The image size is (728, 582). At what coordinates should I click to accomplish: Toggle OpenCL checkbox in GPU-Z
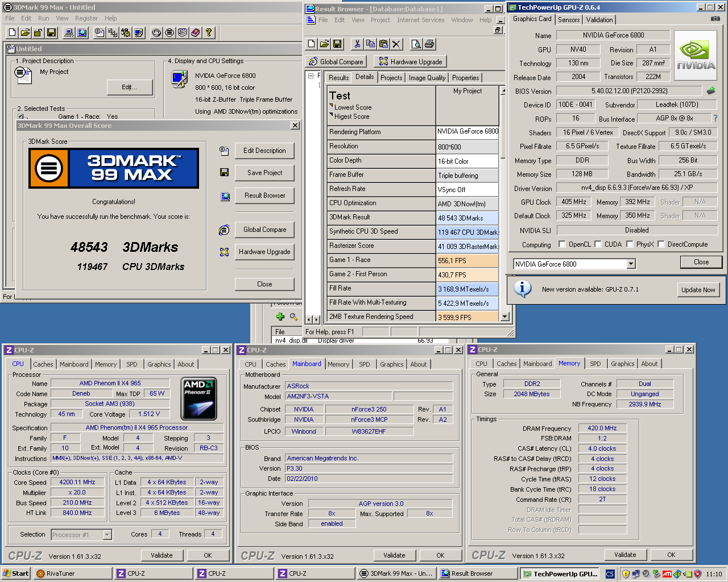(562, 244)
